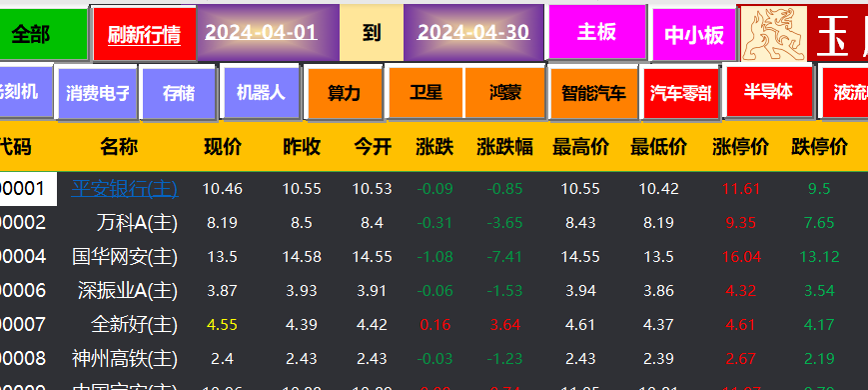Choose the 半导体 sector button
This screenshot has width=868, height=390.
768,91
